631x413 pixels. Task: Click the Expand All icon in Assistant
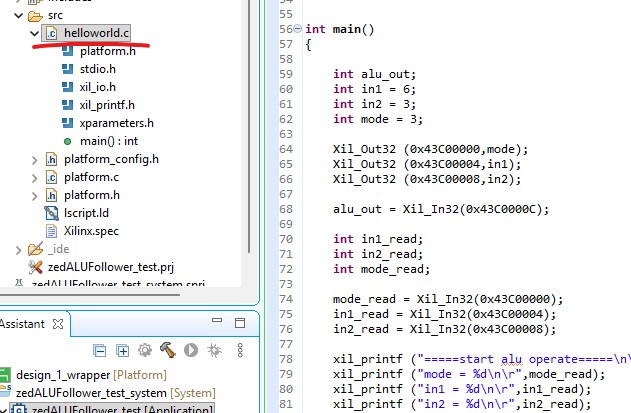(121, 350)
